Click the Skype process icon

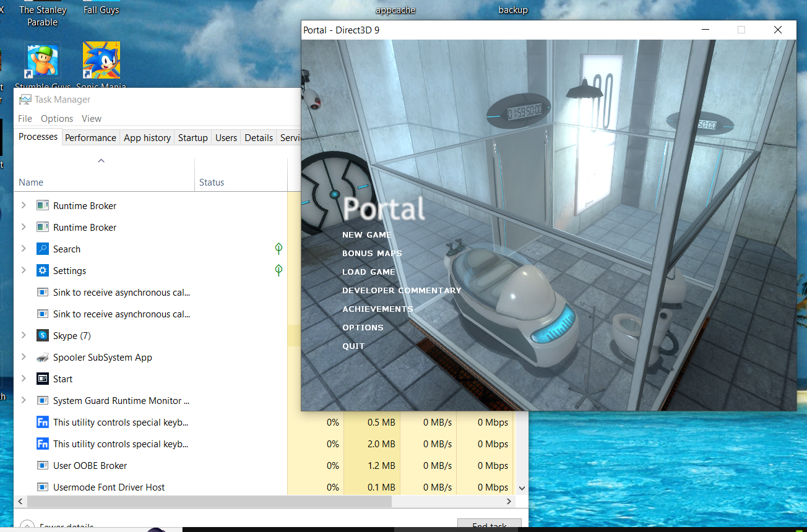pyautogui.click(x=43, y=335)
